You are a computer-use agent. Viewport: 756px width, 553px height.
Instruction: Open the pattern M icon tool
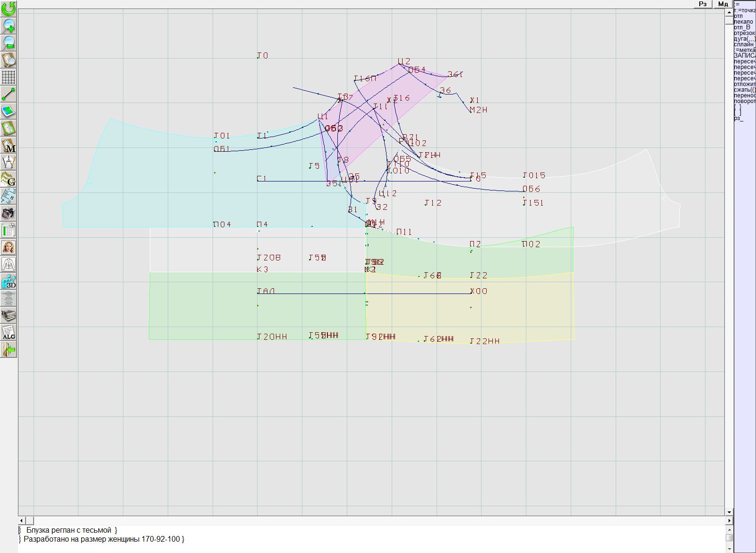(x=9, y=145)
